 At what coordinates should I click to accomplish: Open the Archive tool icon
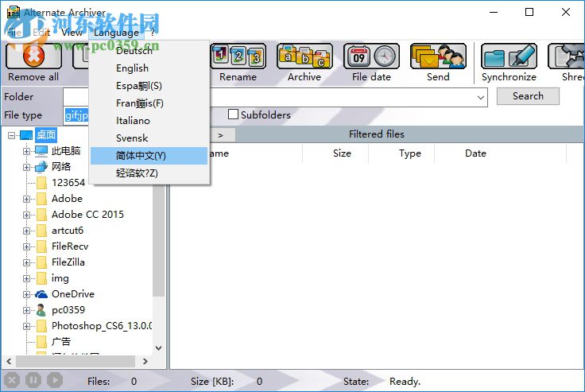click(304, 56)
